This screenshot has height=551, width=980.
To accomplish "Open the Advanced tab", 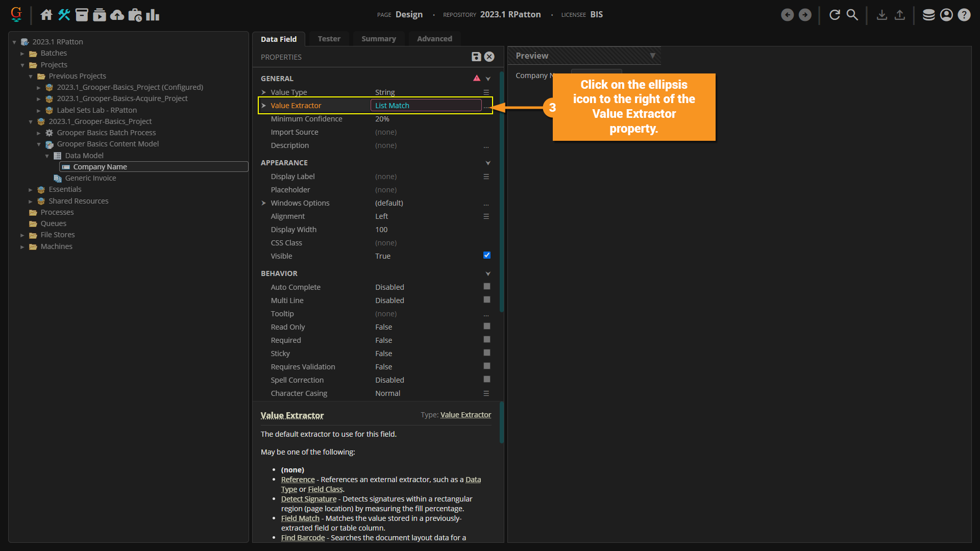I will (434, 39).
